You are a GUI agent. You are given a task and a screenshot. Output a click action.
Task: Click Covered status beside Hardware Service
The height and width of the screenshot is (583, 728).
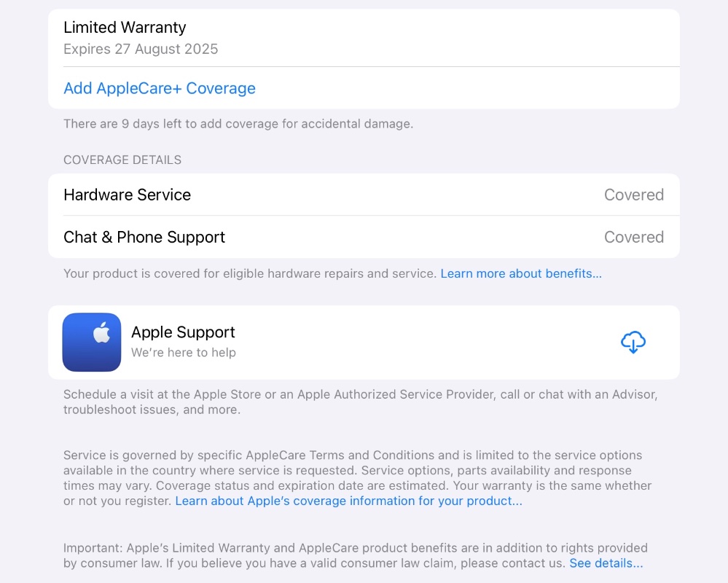point(633,195)
